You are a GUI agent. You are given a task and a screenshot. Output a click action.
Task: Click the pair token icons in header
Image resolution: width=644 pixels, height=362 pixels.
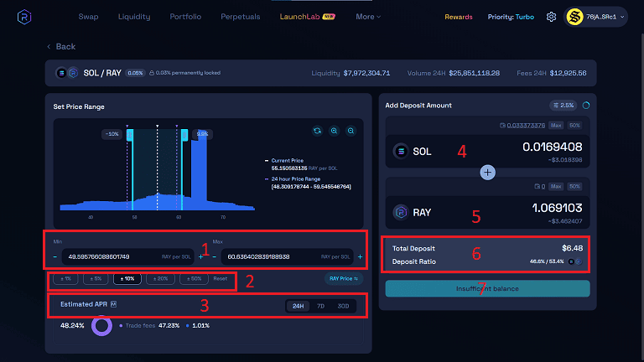click(x=67, y=73)
